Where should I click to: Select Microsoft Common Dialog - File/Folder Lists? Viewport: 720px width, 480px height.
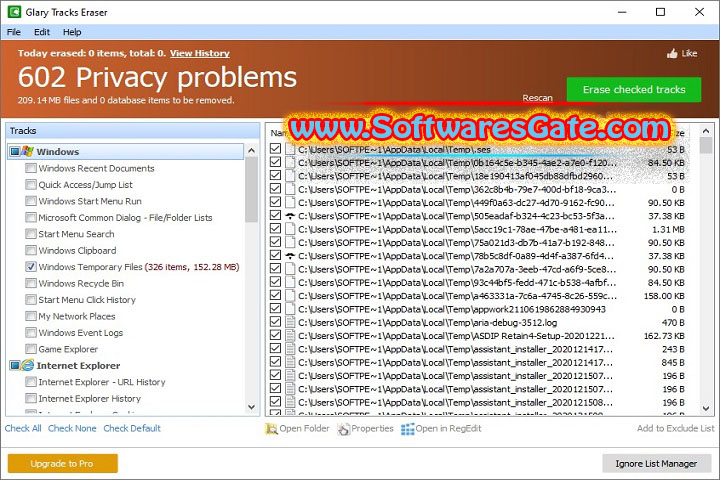[125, 218]
